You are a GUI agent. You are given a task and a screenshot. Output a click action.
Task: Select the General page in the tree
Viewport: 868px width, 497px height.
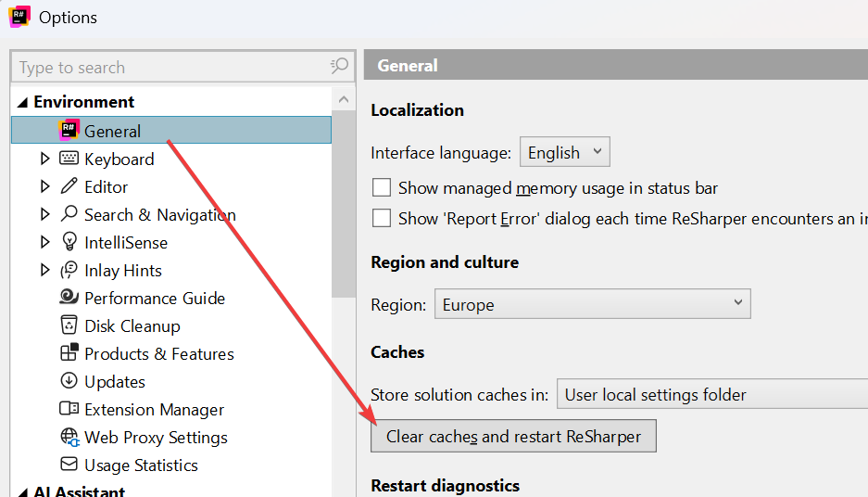point(171,130)
